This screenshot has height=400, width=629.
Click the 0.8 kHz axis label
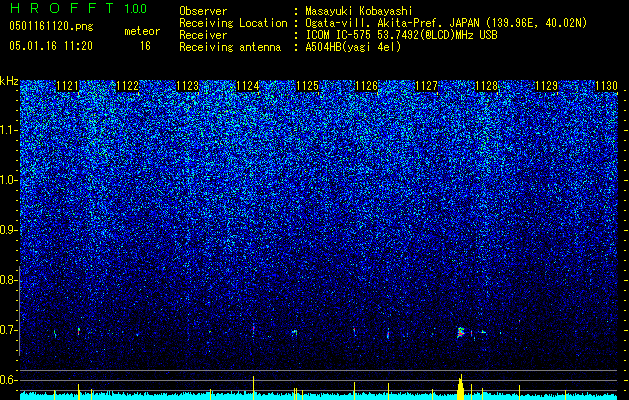click(8, 280)
